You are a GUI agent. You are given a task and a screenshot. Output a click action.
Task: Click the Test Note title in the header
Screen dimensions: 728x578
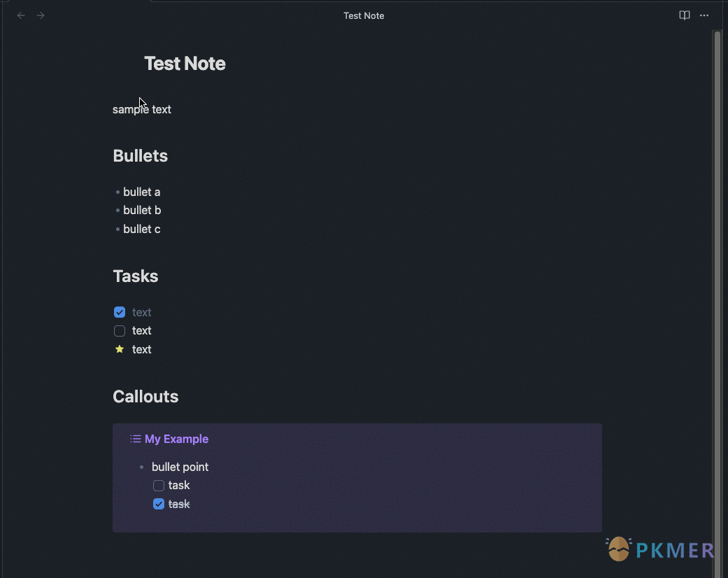pos(364,15)
